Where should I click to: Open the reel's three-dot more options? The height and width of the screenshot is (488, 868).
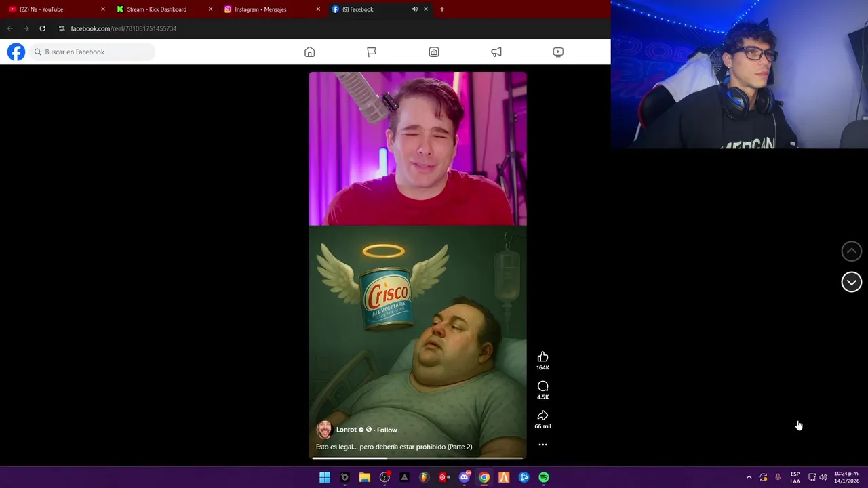tap(542, 445)
